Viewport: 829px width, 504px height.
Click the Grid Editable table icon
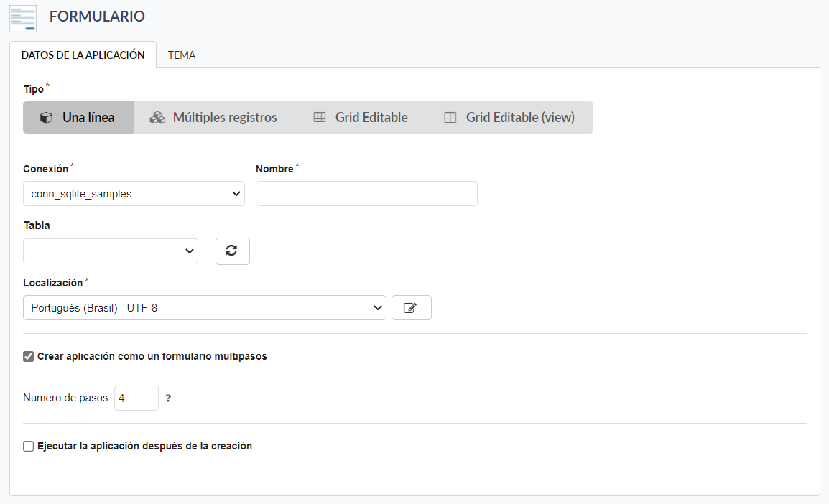(320, 118)
